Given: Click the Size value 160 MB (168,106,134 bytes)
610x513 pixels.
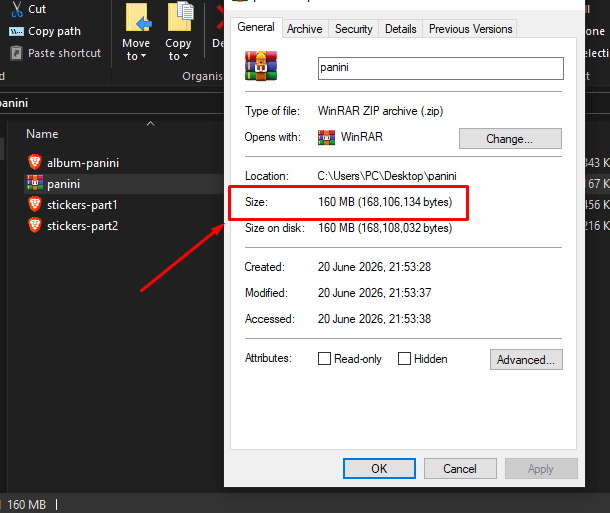Looking at the screenshot, I should pyautogui.click(x=385, y=202).
